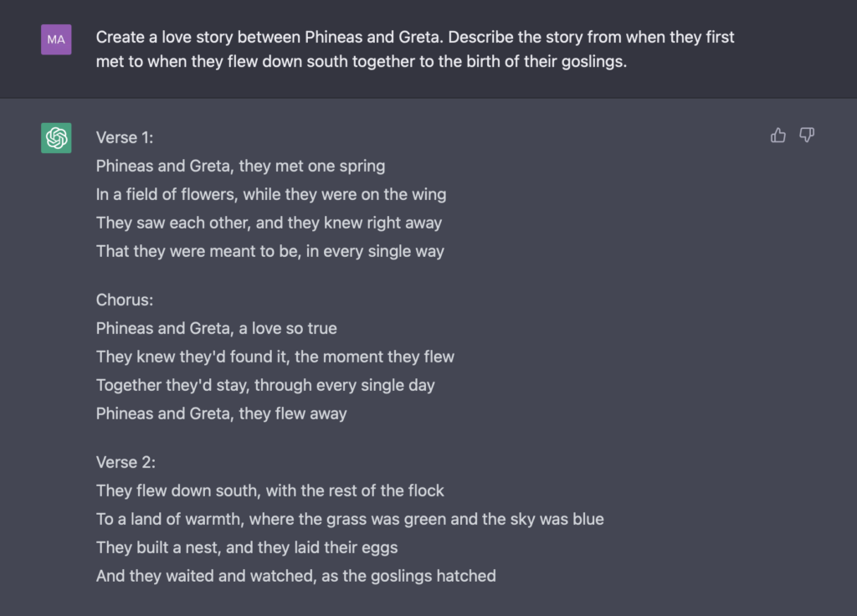Click the purple MA user avatar
857x616 pixels.
(56, 38)
